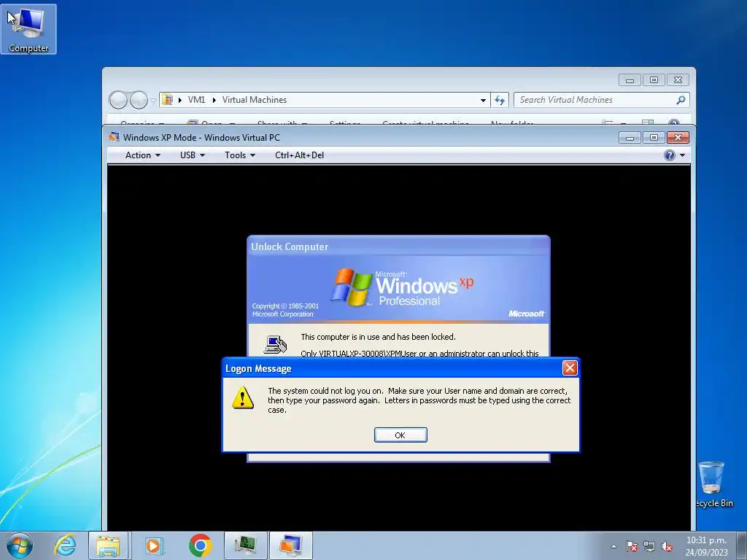747x560 pixels.
Task: Open the USB menu in Virtual PC
Action: click(193, 155)
